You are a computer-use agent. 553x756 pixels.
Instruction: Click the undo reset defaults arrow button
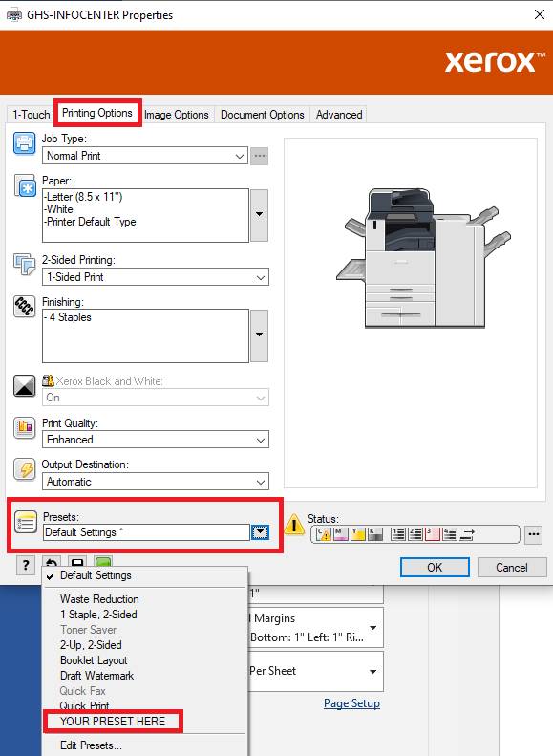[x=52, y=562]
